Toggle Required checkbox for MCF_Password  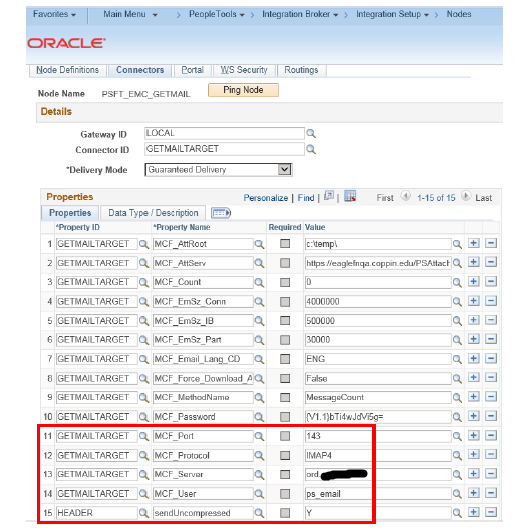tap(285, 417)
